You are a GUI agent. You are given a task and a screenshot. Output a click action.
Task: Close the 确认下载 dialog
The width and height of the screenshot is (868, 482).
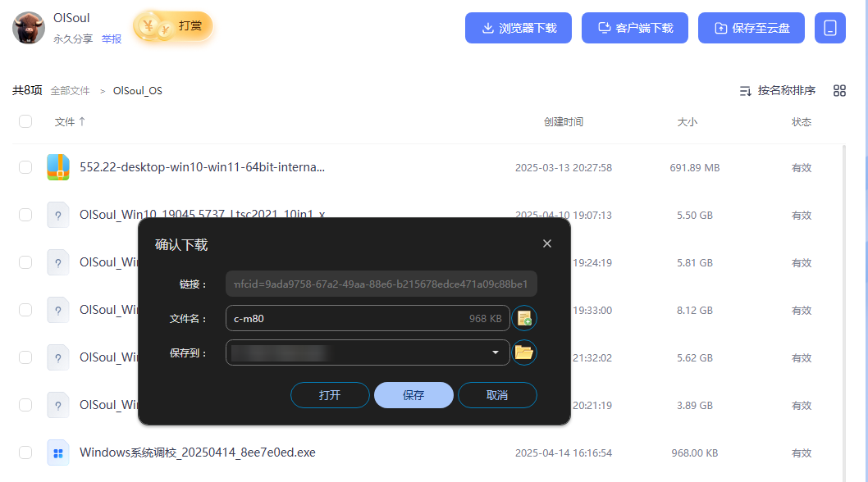tap(547, 243)
